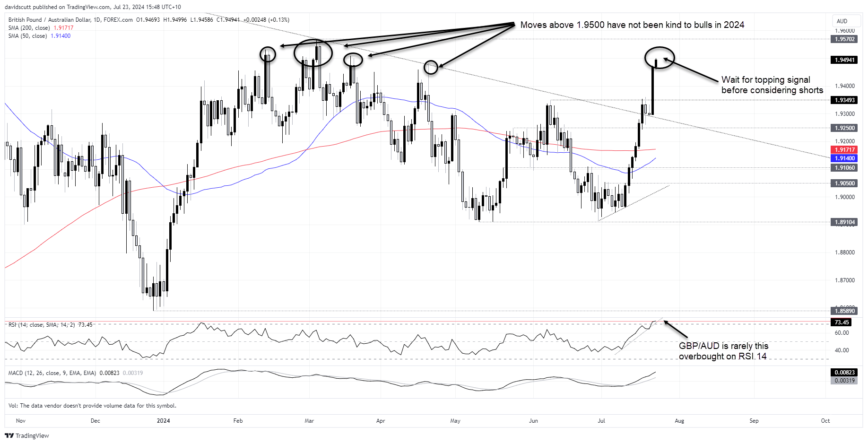
Task: Click the Nov label on time axis
Action: [x=21, y=421]
